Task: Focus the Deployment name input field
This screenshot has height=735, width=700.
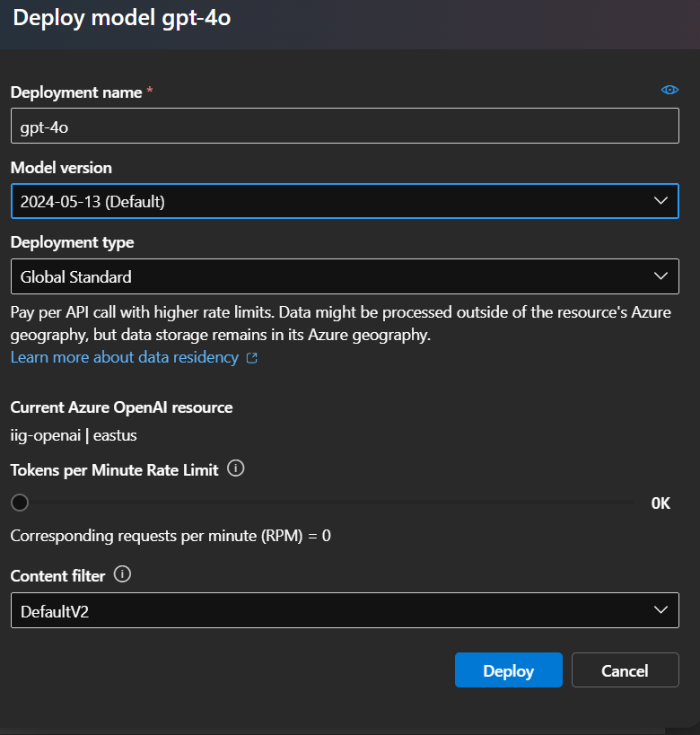Action: pyautogui.click(x=345, y=126)
